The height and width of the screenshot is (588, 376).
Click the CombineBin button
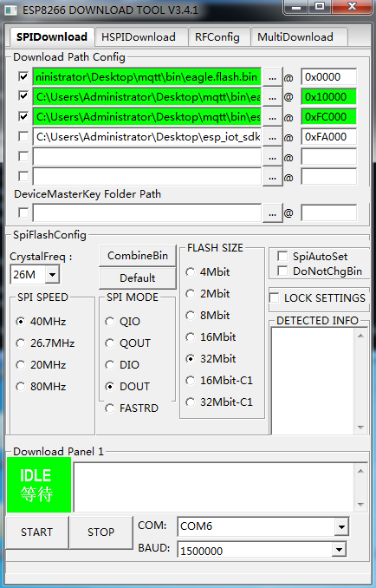(x=138, y=256)
